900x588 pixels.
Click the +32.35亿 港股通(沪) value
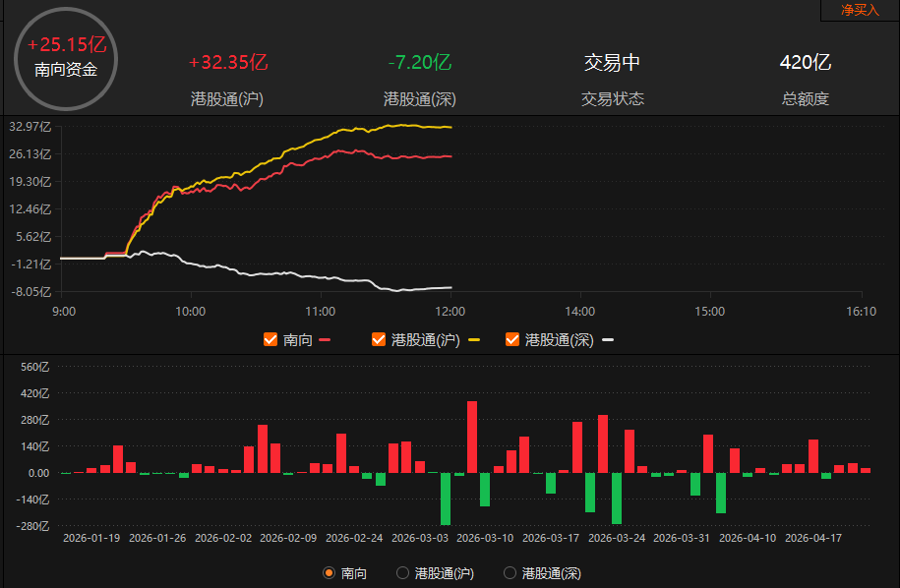click(228, 63)
